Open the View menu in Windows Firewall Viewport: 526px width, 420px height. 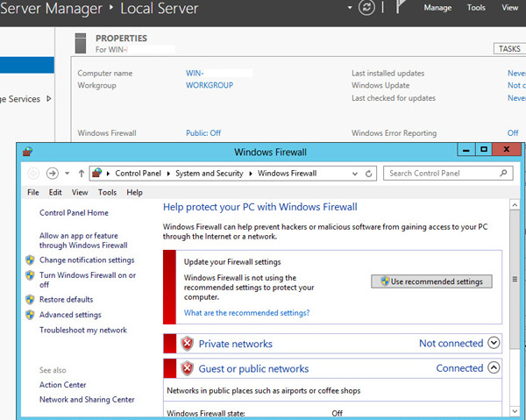click(x=80, y=193)
